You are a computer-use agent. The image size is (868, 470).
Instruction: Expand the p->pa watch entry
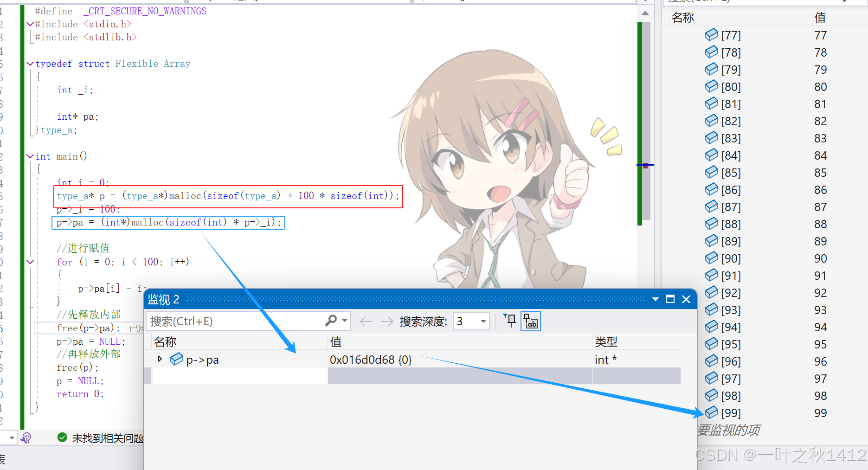click(160, 359)
